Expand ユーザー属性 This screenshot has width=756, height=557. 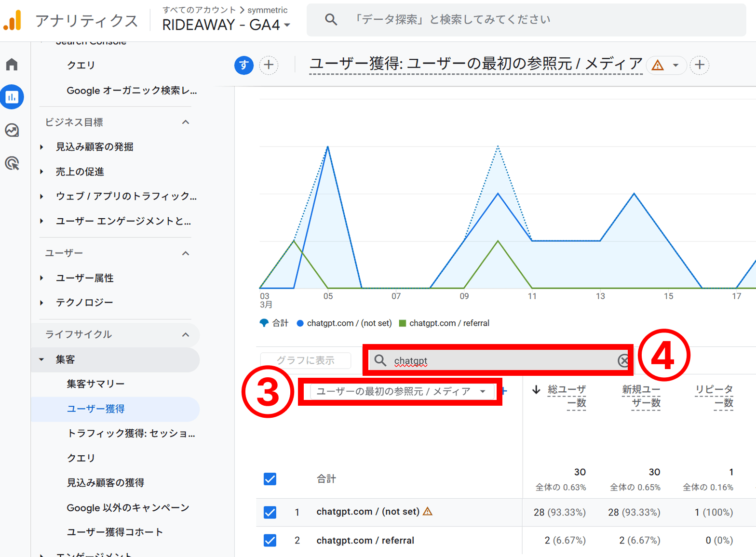(42, 278)
